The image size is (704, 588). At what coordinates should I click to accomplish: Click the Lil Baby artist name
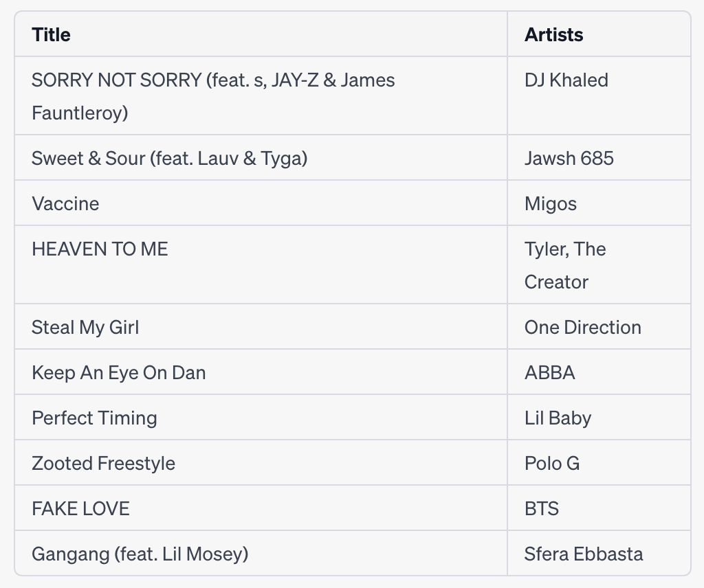click(558, 418)
